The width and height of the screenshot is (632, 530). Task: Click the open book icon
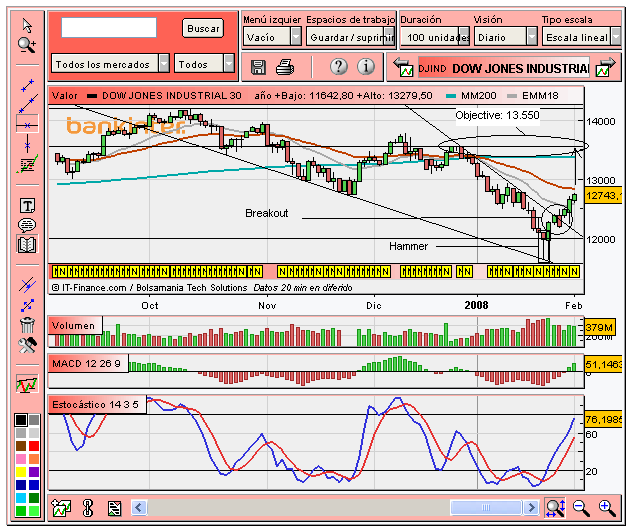pyautogui.click(x=27, y=244)
